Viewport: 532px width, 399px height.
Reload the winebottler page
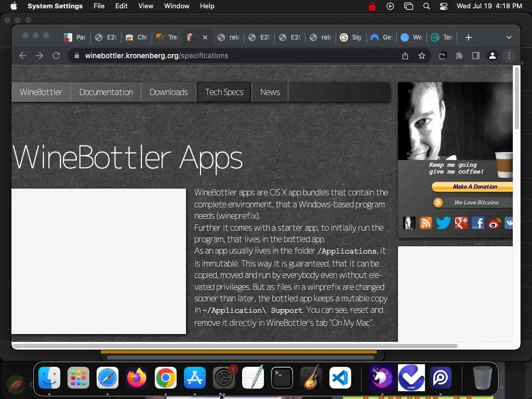[56, 56]
